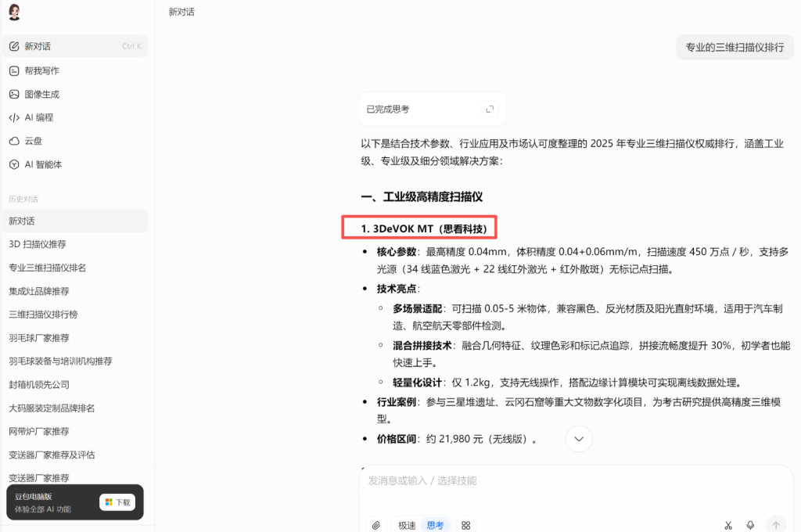Start a 新对话 from top sidebar

(38, 46)
